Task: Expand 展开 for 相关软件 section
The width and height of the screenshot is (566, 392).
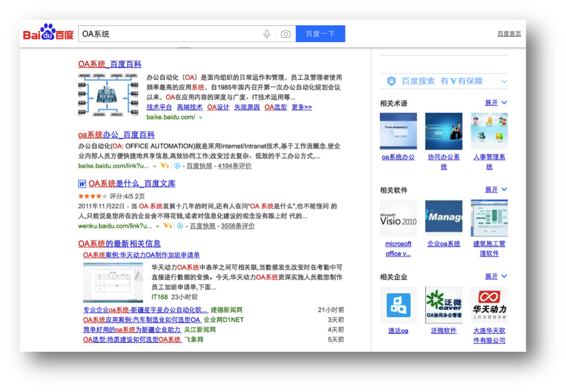Action: click(496, 189)
